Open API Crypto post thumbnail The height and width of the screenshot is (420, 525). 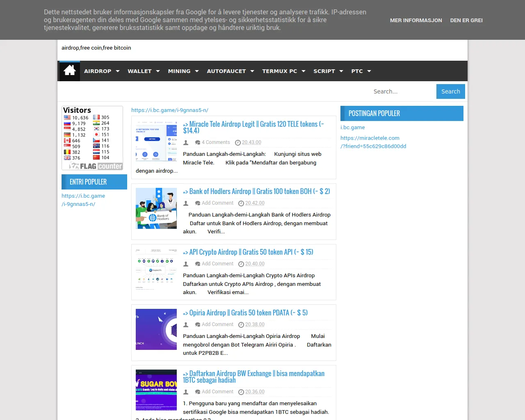tap(156, 269)
